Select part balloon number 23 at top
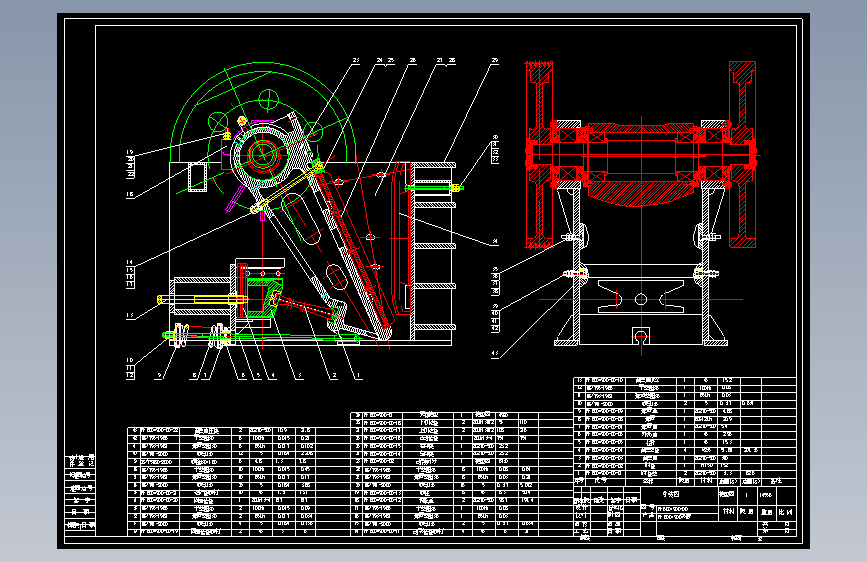 coord(356,61)
